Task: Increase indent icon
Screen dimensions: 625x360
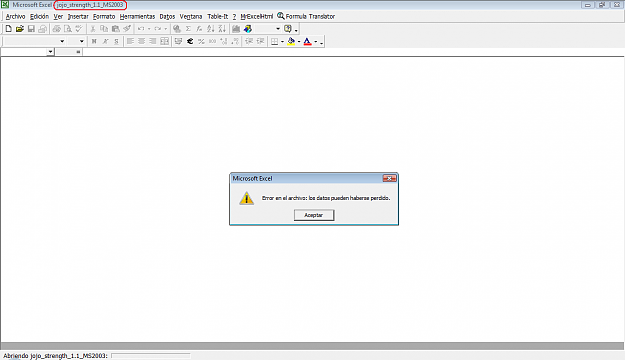Action: coord(260,41)
